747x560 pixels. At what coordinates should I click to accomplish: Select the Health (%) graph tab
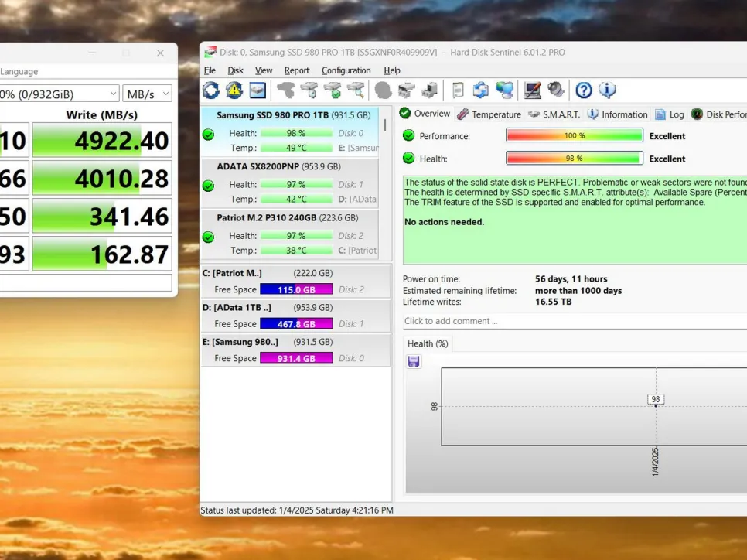pos(428,343)
